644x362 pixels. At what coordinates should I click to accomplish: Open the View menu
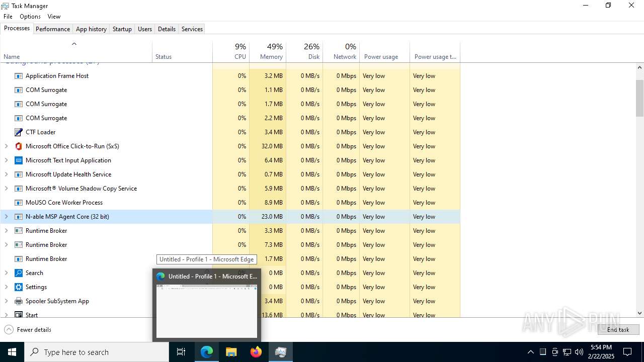[x=54, y=17]
